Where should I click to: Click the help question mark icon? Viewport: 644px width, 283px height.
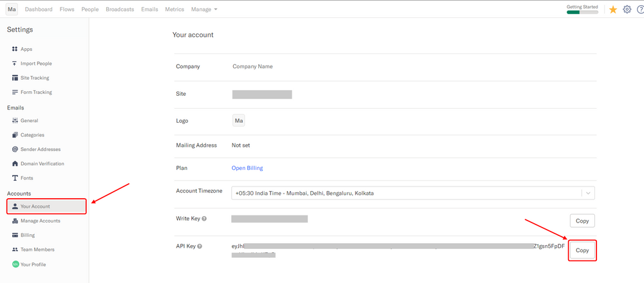[x=640, y=10]
